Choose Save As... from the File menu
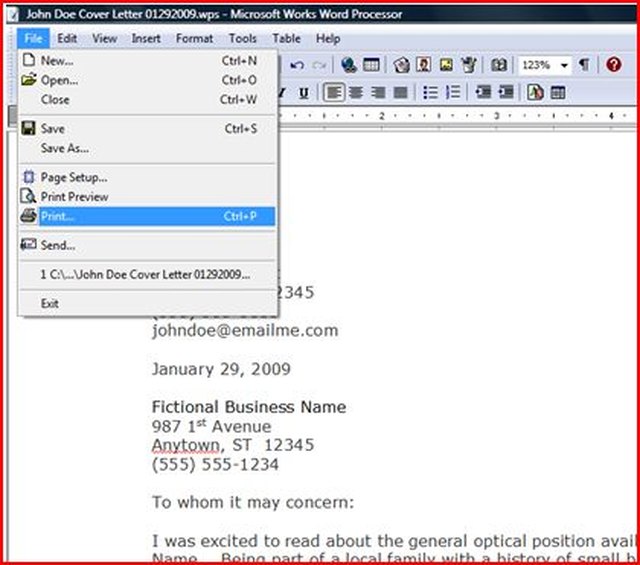640x565 pixels. (x=148, y=148)
